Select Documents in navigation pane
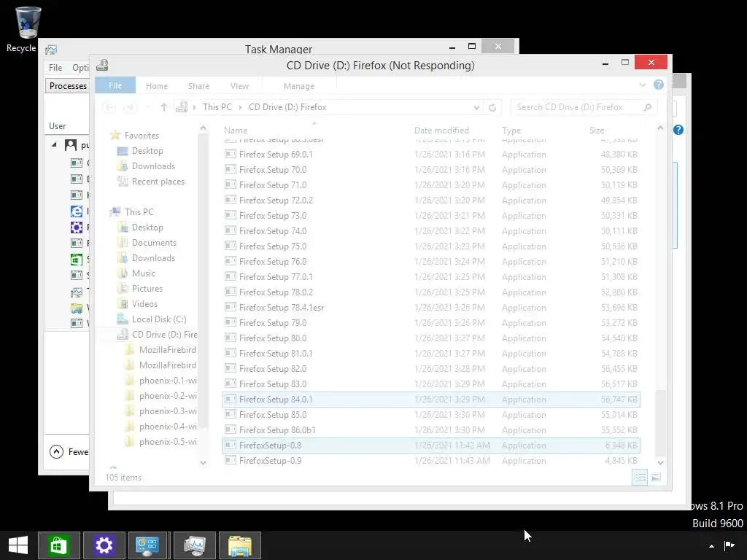This screenshot has height=560, width=747. pos(154,242)
